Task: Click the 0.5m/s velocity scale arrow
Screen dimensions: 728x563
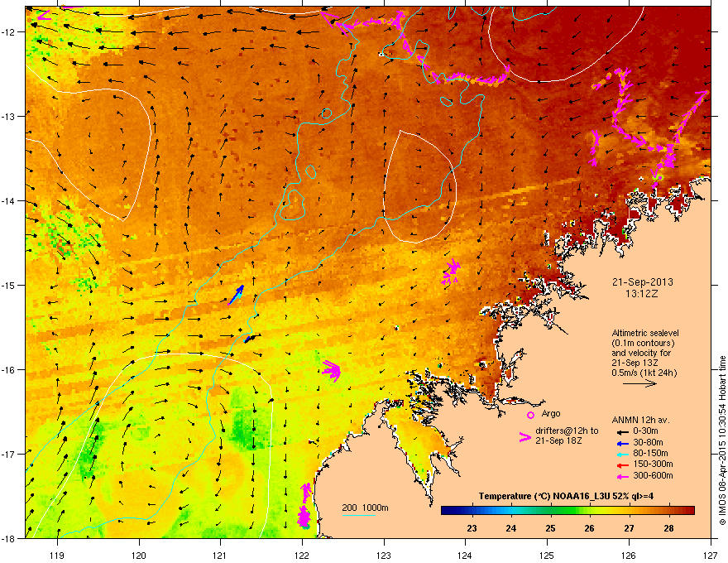Action: pos(639,383)
